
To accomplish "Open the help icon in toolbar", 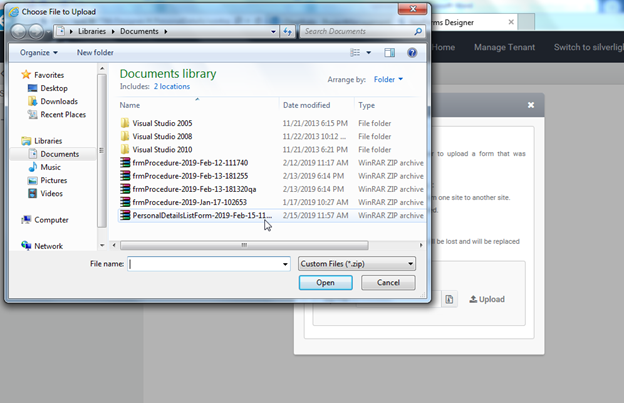I will pos(416,52).
